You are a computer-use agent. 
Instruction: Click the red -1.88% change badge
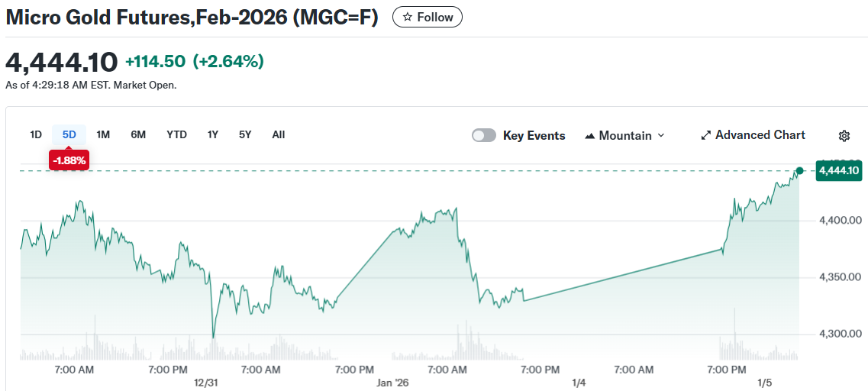pos(69,160)
